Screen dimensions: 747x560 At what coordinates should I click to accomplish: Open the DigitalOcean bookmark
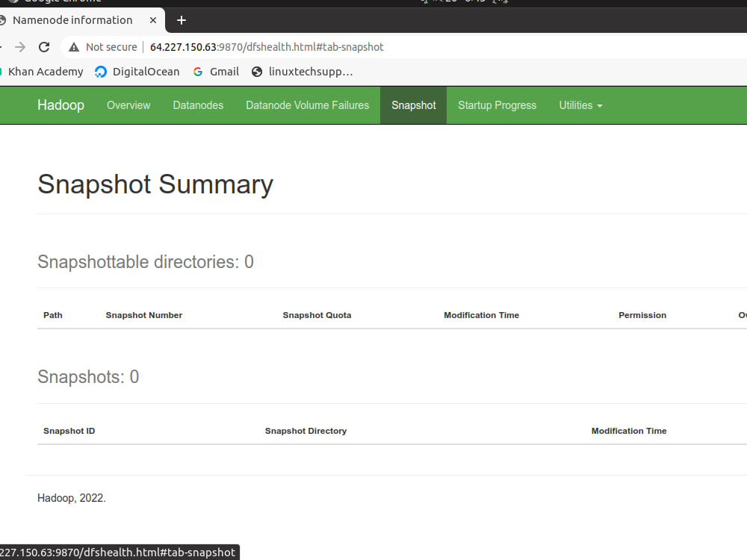pos(137,72)
